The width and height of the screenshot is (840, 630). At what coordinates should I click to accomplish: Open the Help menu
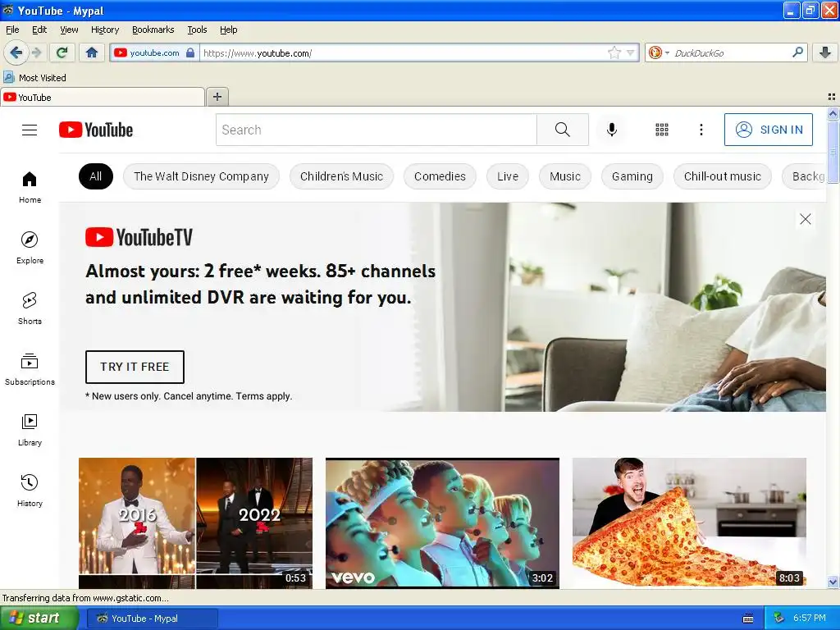click(228, 30)
